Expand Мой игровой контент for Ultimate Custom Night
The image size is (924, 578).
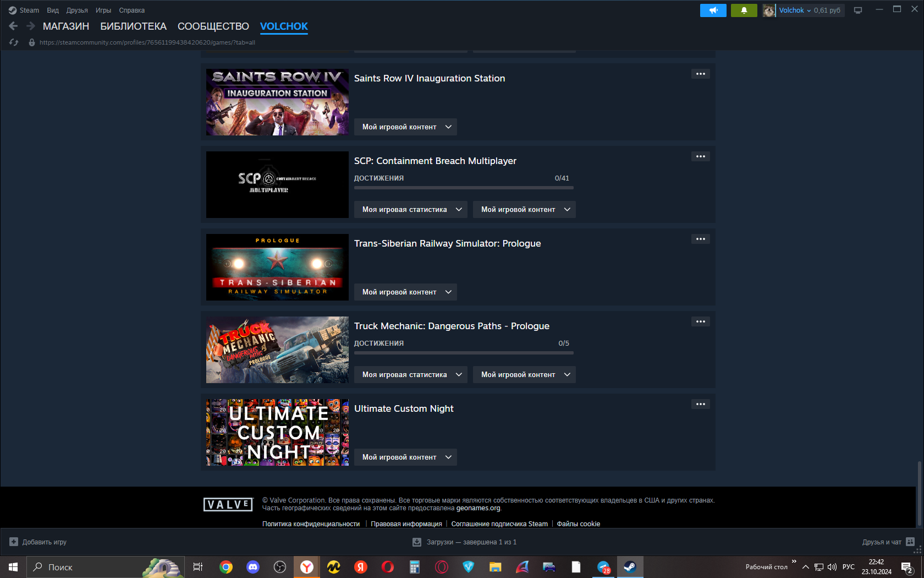(x=405, y=457)
